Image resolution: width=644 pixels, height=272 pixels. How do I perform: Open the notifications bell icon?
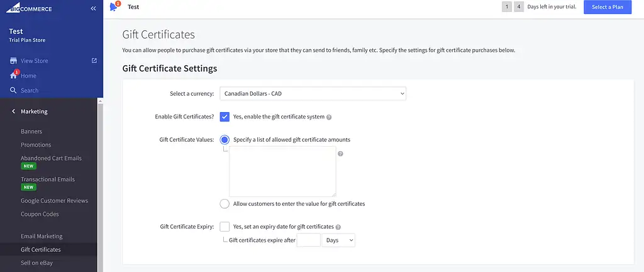(114, 7)
